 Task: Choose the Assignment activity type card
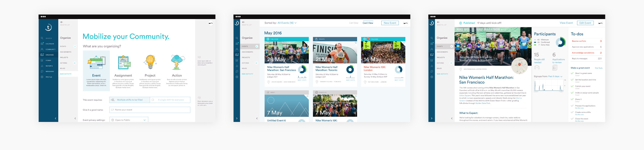click(x=123, y=71)
